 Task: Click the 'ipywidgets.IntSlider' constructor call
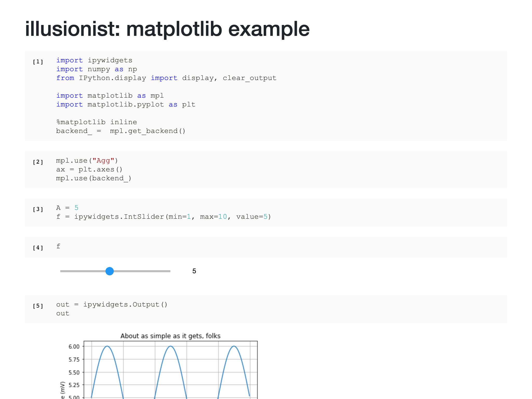click(119, 216)
